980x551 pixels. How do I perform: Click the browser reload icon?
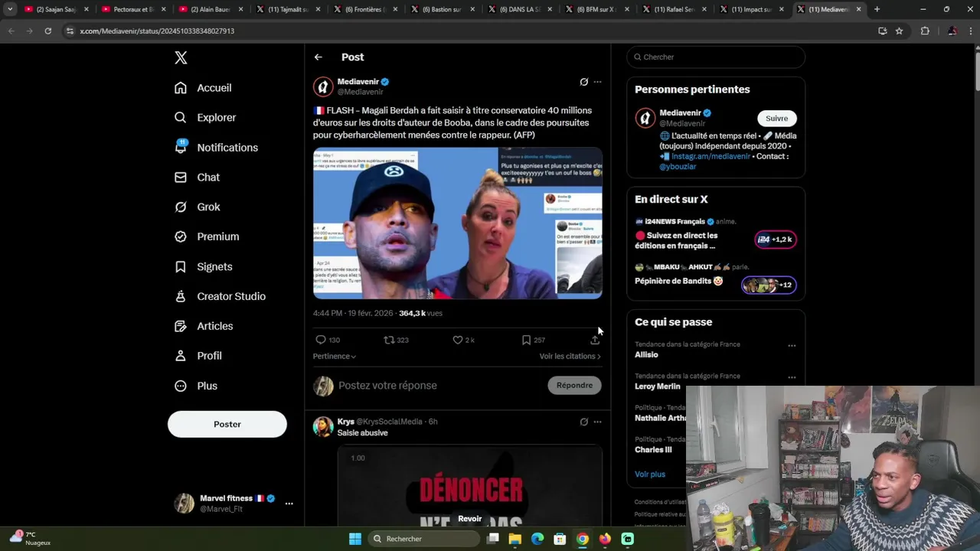click(47, 31)
